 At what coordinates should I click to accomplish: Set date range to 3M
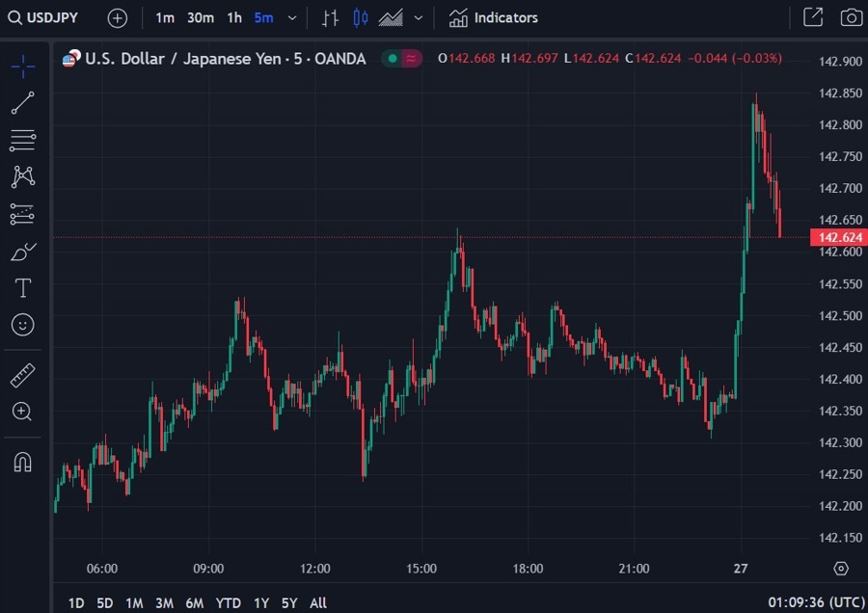[x=164, y=603]
